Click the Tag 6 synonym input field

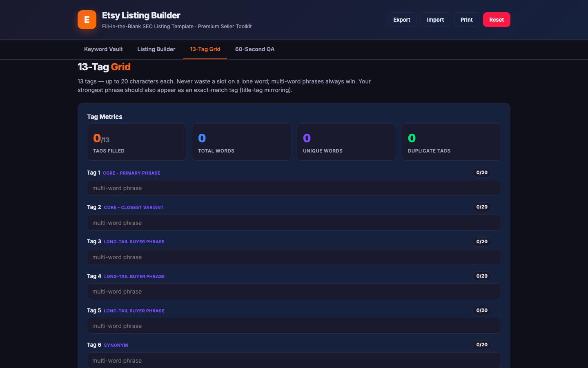point(294,361)
